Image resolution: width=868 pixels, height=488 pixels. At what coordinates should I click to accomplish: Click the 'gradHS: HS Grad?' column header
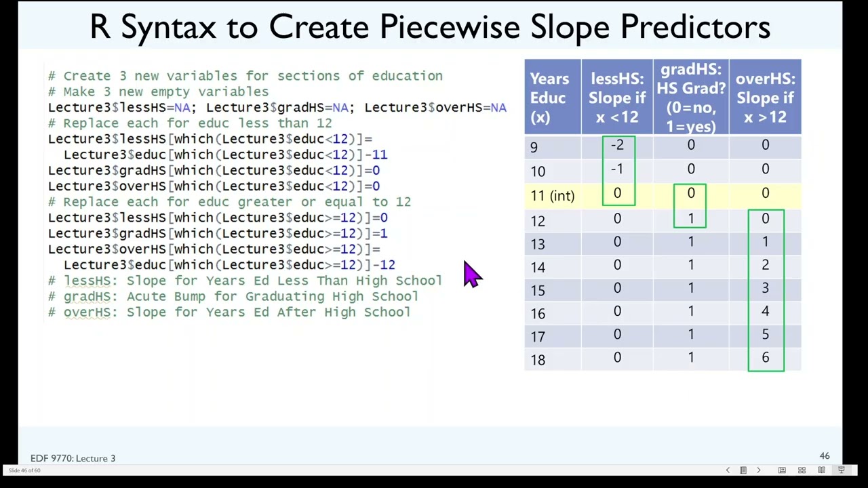tap(691, 97)
